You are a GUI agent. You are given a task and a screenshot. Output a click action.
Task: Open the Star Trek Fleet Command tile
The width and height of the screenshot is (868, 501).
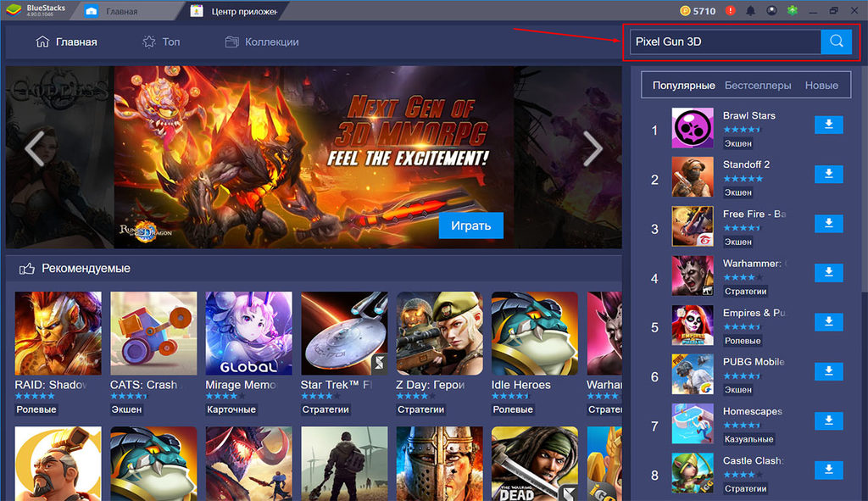(344, 333)
